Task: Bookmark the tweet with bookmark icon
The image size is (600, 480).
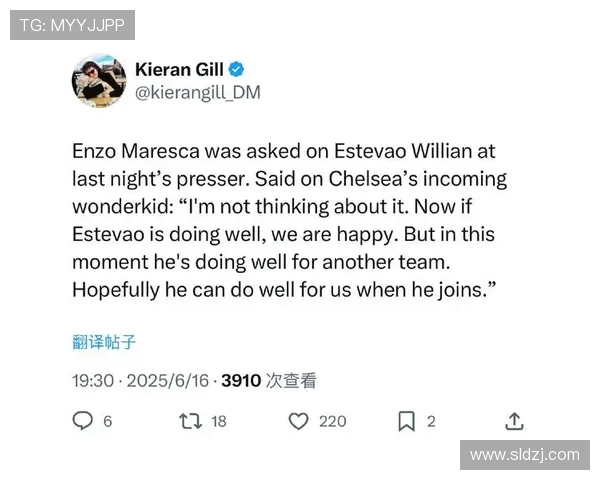Action: click(x=406, y=421)
